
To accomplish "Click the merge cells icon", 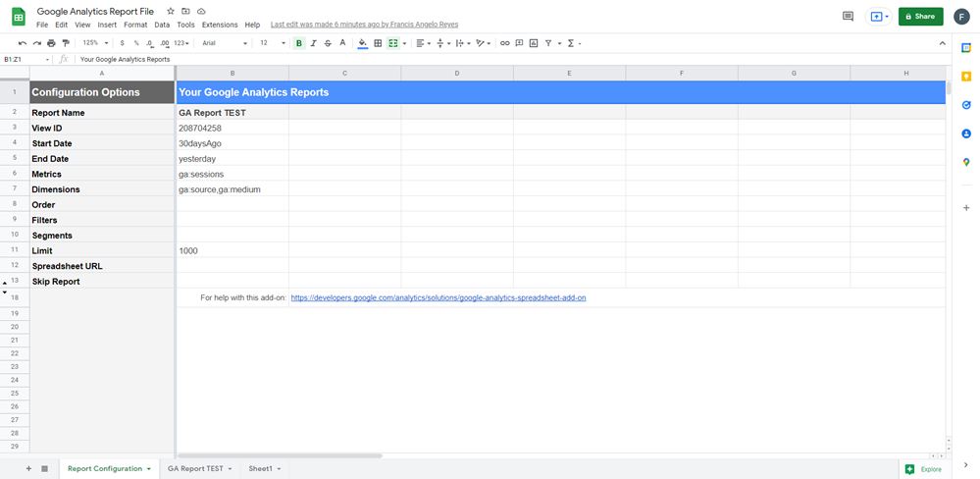I will click(393, 43).
